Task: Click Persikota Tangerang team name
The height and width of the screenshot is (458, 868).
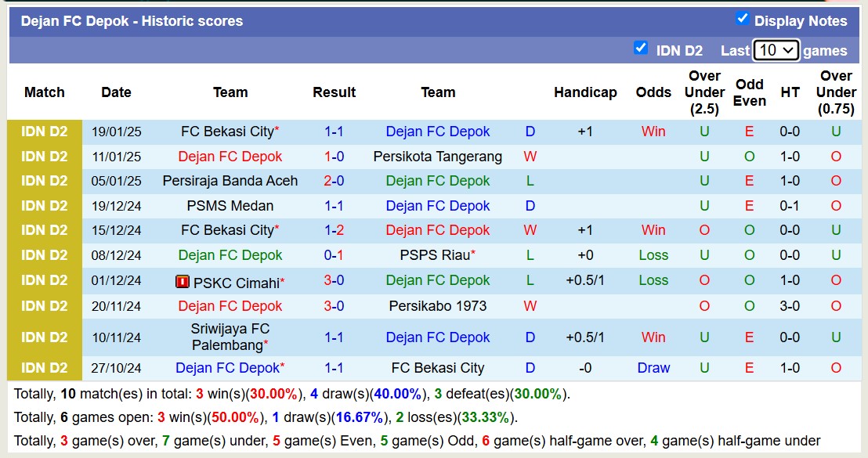Action: coord(437,157)
